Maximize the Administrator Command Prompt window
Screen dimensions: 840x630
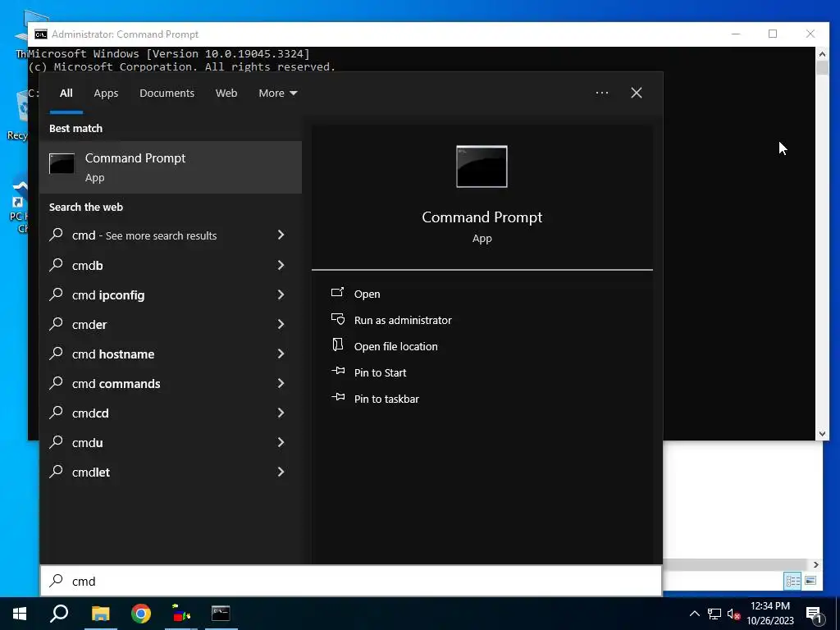[773, 34]
